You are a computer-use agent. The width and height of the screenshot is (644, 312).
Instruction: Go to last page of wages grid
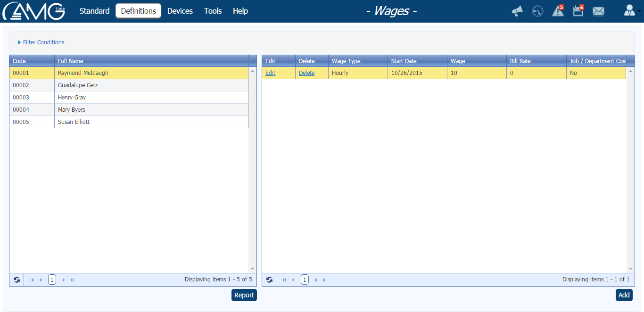pyautogui.click(x=325, y=280)
